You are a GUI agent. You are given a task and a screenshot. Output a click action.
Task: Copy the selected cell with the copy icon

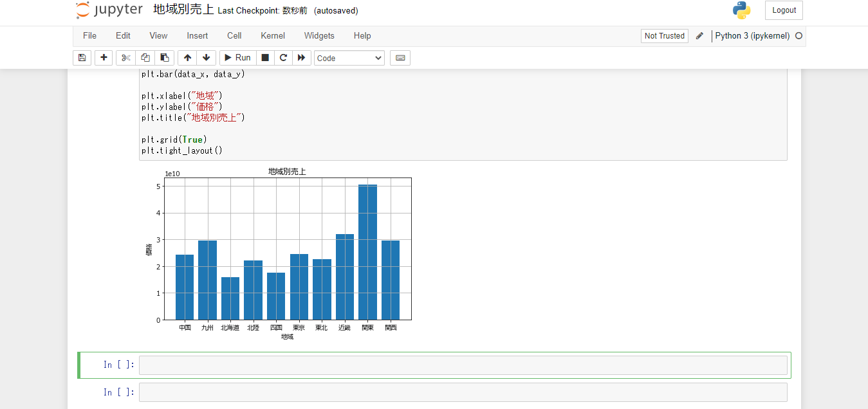pyautogui.click(x=145, y=57)
